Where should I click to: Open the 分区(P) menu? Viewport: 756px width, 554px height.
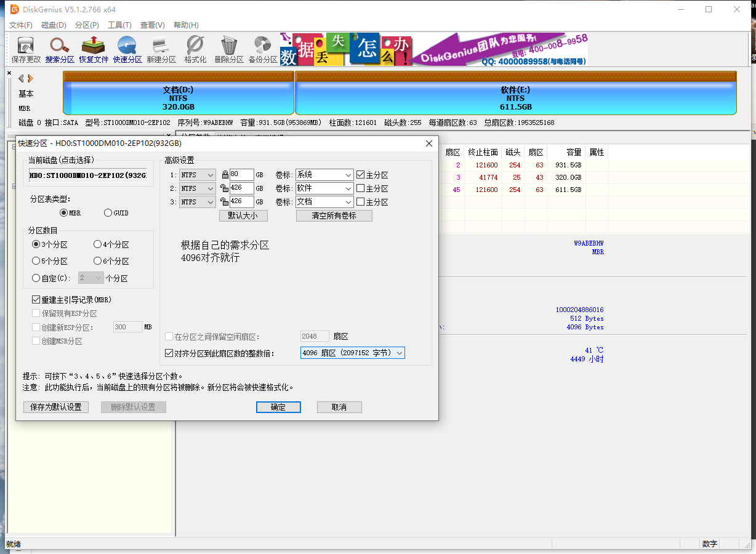[x=87, y=25]
